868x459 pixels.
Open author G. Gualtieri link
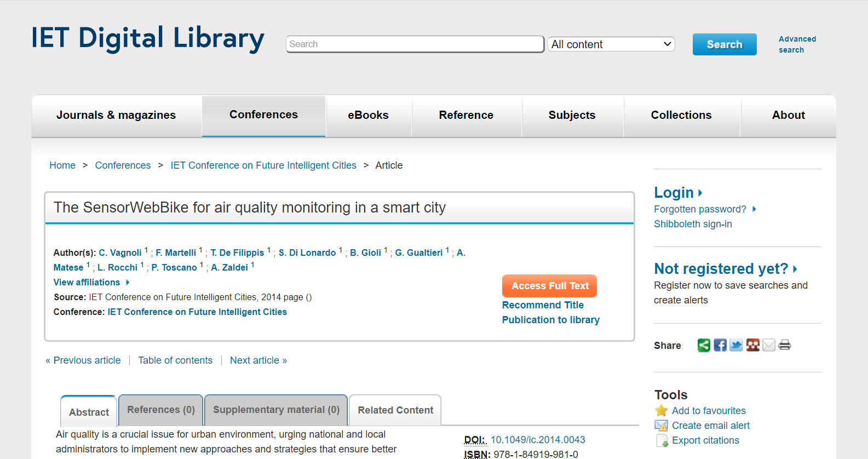click(419, 253)
